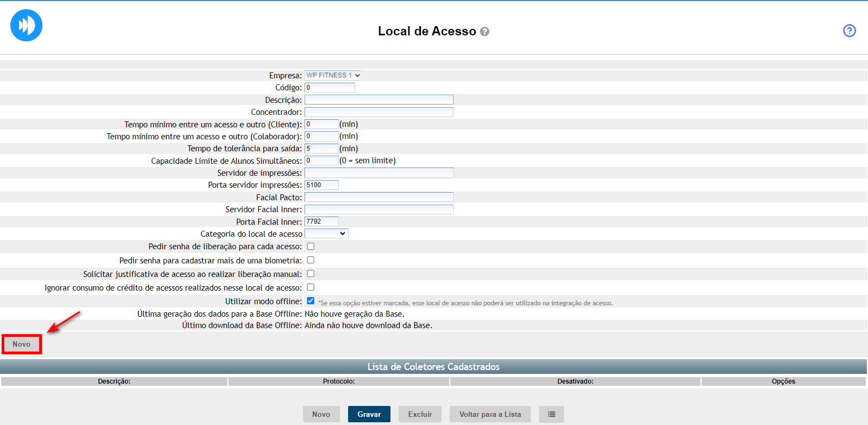Toggle 'Ignorar consumo de crédito' checkbox
Viewport: 868px width, 425px height.
311,287
